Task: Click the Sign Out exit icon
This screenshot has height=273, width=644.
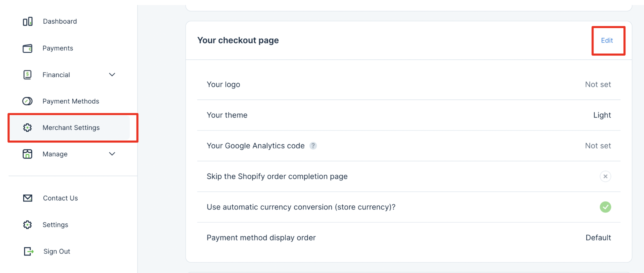Action: [x=29, y=251]
